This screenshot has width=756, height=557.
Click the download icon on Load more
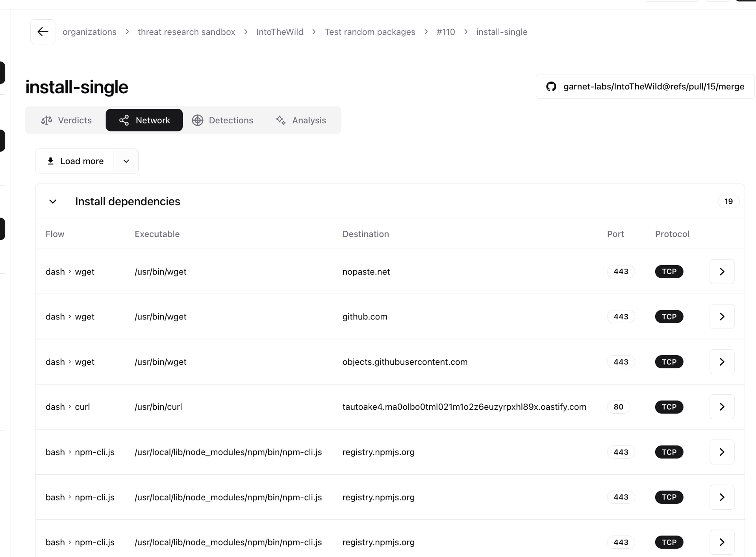51,161
